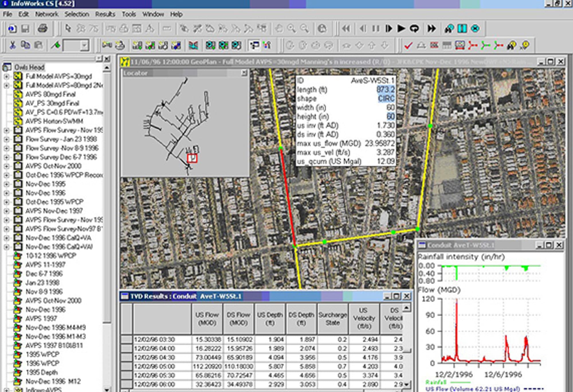The height and width of the screenshot is (392, 573).
Task: Click the TVD Results scroll-up arrow
Action: point(407,308)
